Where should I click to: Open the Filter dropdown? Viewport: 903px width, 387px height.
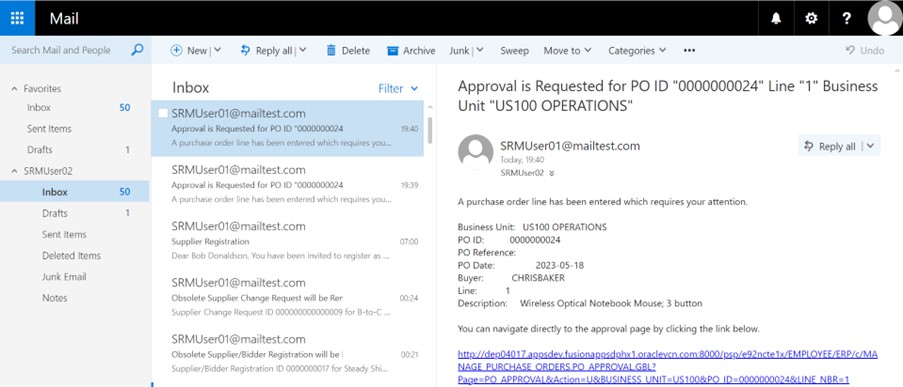398,89
